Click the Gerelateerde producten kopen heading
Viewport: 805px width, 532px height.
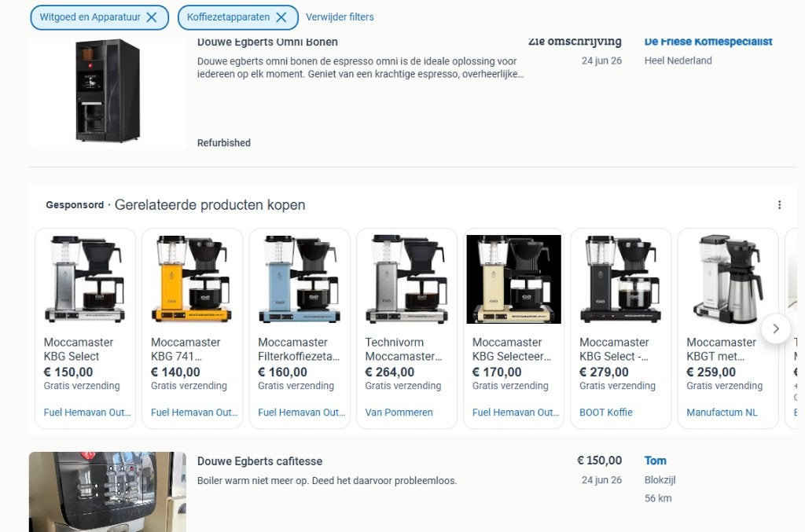coord(209,204)
